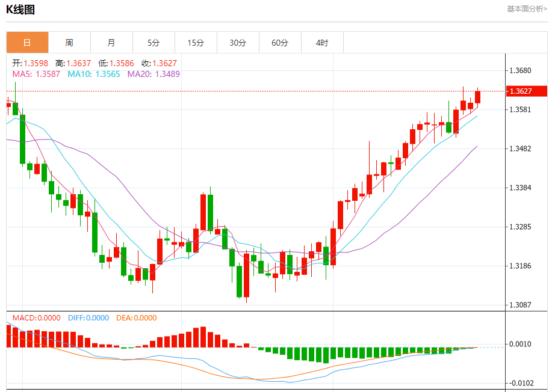Click the 1.3482 price axis label

click(x=520, y=149)
